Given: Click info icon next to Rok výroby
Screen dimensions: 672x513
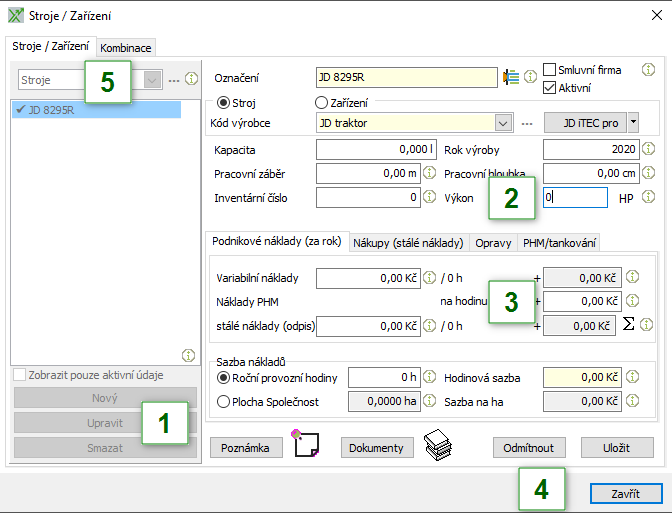Looking at the screenshot, I should (648, 149).
